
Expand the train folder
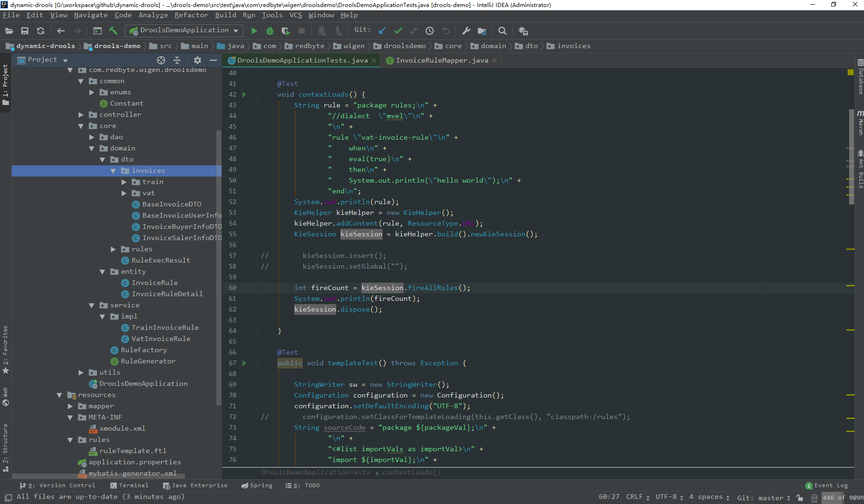pos(124,182)
